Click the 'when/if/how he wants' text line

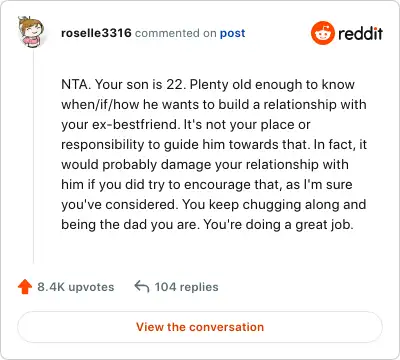pyautogui.click(x=214, y=105)
